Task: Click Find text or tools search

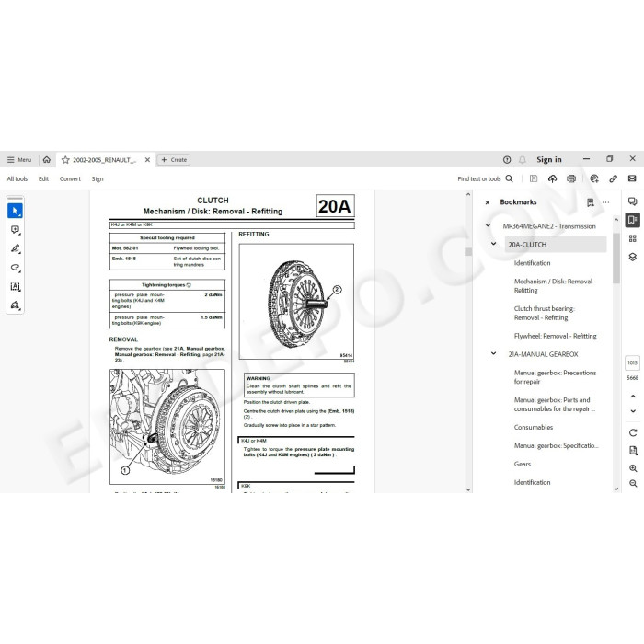Action: pyautogui.click(x=485, y=178)
